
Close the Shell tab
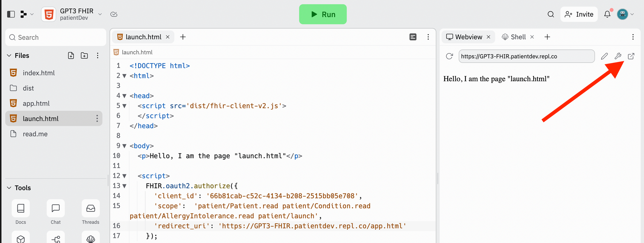(532, 37)
